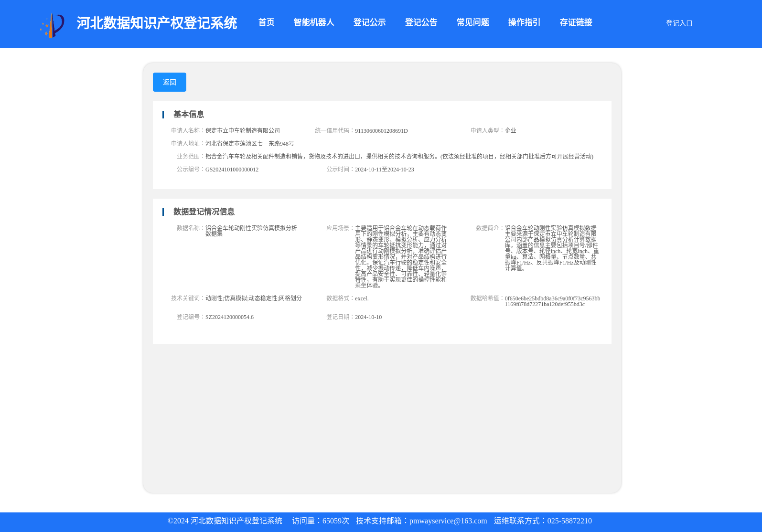Click the 业务范围 description text
Viewport: 762px width, 532px height.
tap(399, 156)
